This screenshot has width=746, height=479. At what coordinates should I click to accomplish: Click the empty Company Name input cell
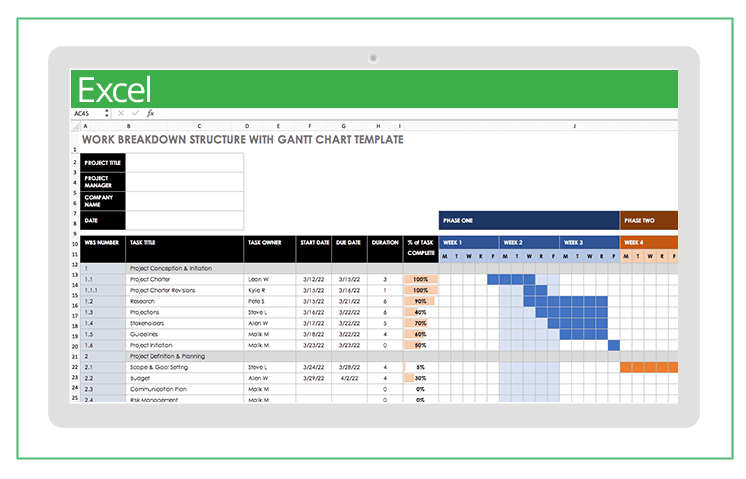[184, 200]
